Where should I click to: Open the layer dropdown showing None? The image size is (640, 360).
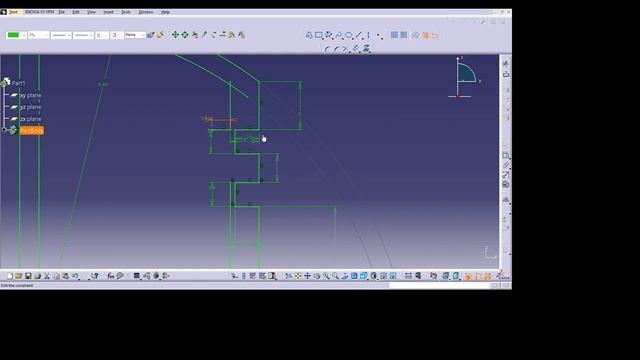click(x=135, y=36)
